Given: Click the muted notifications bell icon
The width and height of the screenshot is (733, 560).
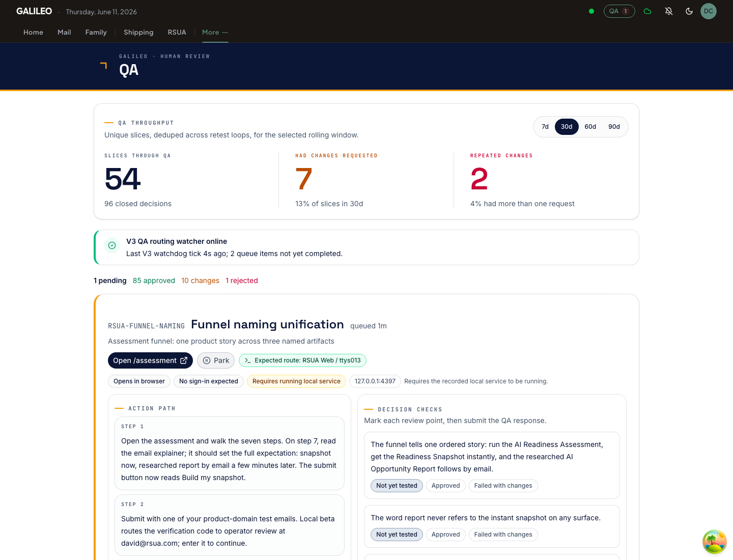Looking at the screenshot, I should [669, 11].
